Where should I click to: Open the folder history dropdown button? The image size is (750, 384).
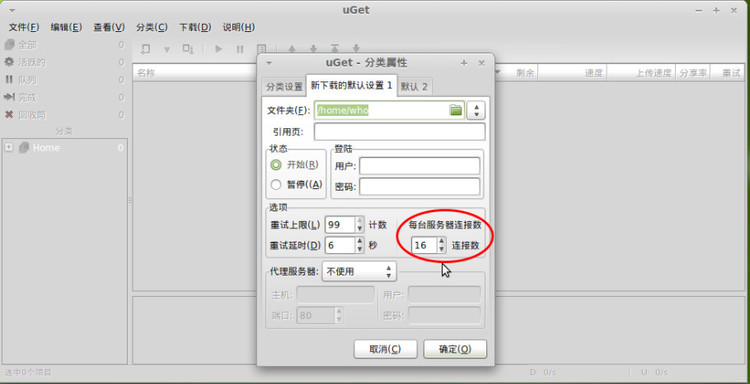click(x=476, y=110)
